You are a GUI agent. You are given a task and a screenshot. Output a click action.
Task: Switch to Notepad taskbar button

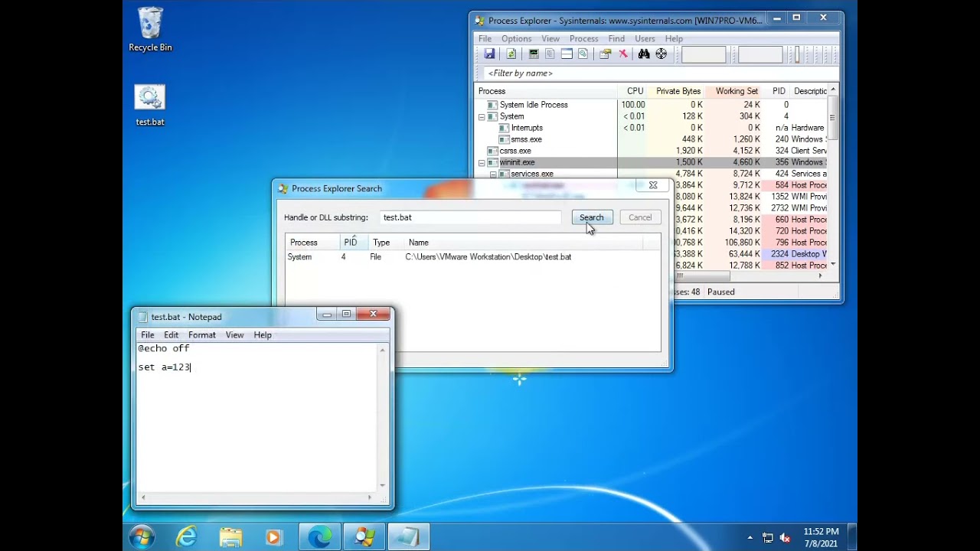pos(409,536)
